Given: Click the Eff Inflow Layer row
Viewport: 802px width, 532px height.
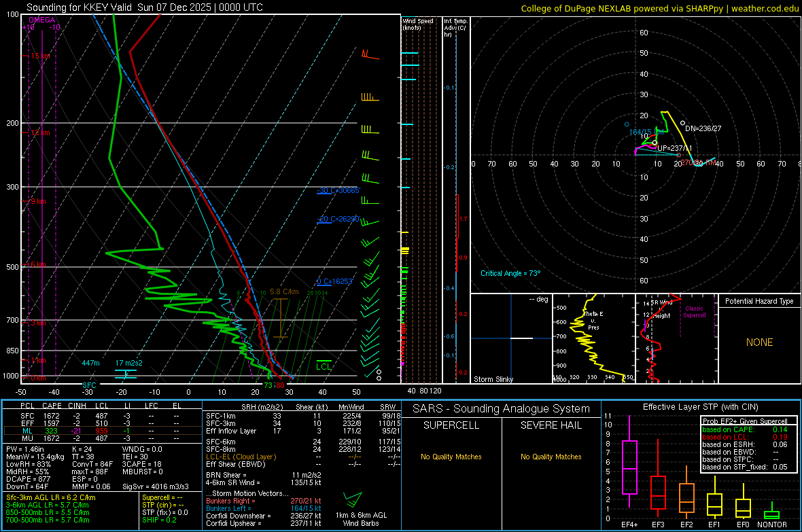Looking at the screenshot, I should 303,431.
